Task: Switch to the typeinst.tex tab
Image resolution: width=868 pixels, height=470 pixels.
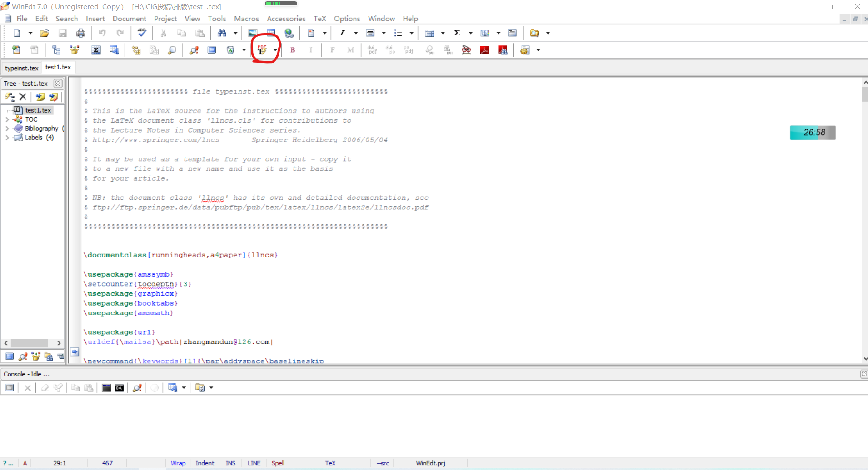Action: point(22,68)
